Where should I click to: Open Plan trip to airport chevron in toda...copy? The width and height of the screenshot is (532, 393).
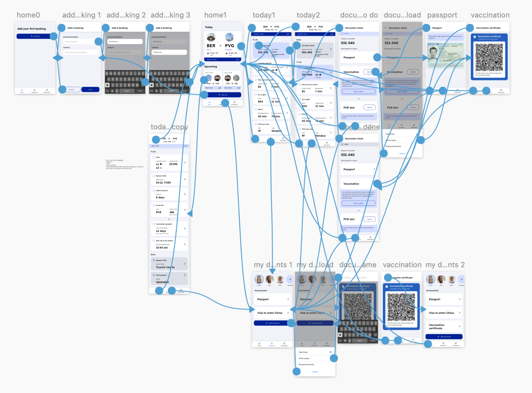coord(185,244)
